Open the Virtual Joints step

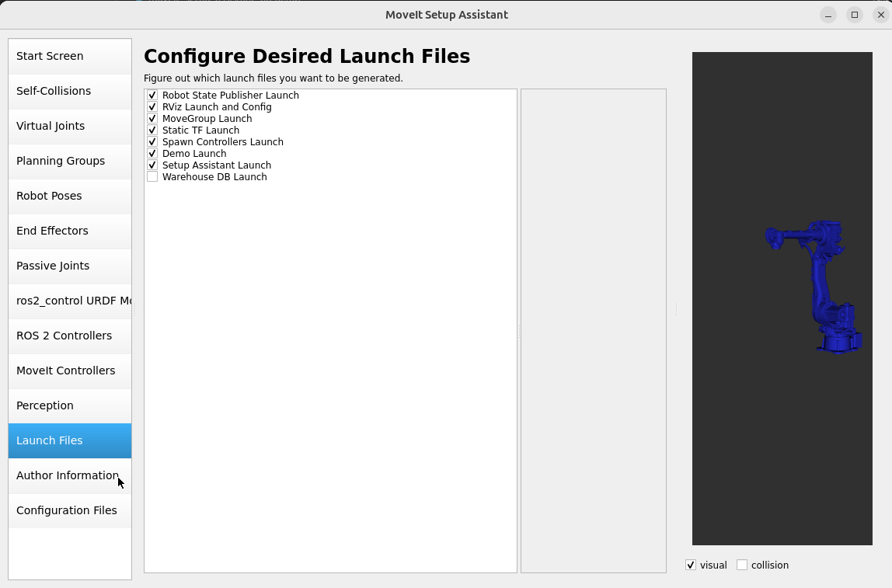pos(70,127)
